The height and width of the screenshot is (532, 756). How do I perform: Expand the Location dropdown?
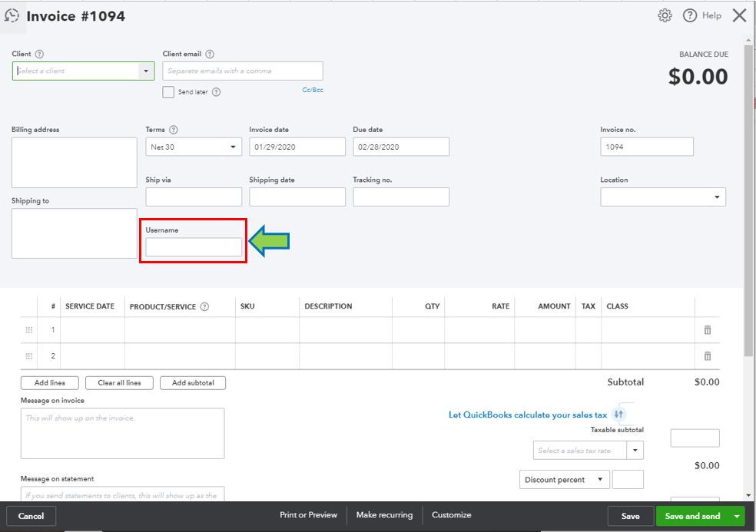(717, 197)
